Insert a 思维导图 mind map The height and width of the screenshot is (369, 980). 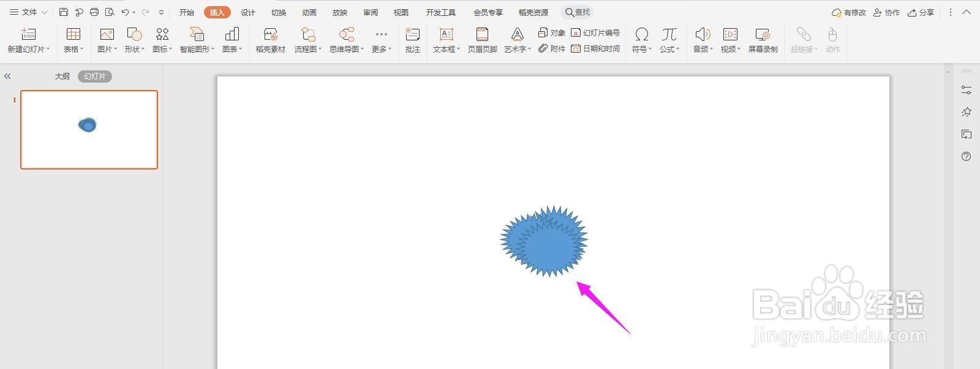click(347, 40)
